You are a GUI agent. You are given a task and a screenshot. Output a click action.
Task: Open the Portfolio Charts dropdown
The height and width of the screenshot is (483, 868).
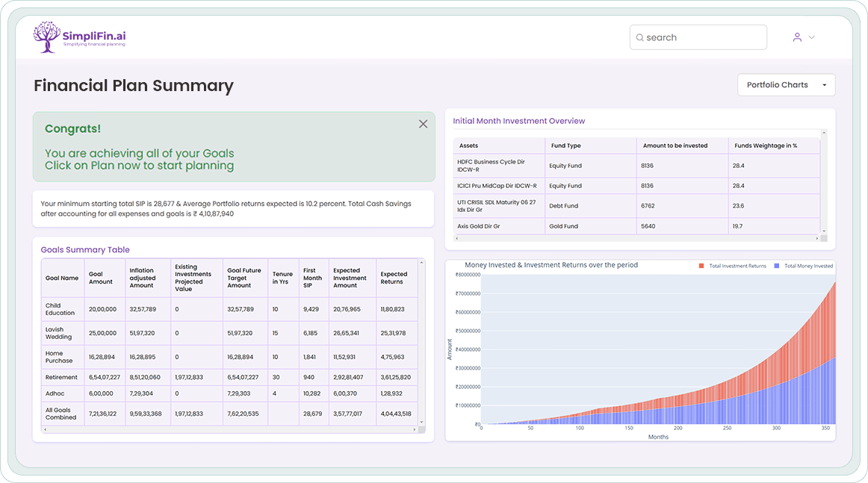(x=786, y=84)
